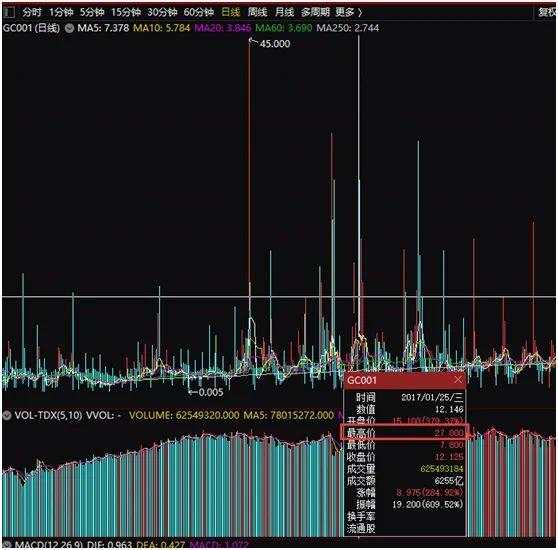Switch to the 分时 intraday view
Viewport: 558px width, 550px height.
click(32, 13)
